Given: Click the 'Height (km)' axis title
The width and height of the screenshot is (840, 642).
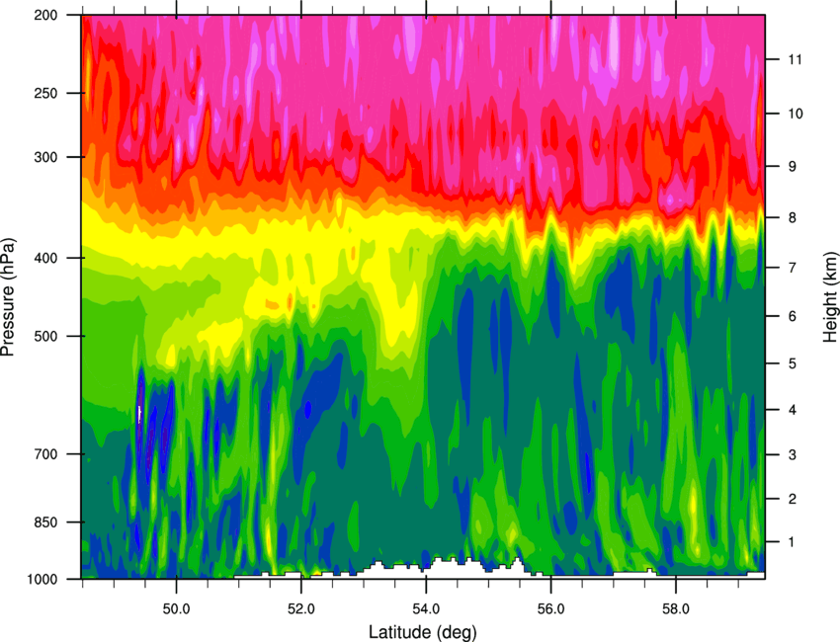Looking at the screenshot, I should (x=830, y=297).
